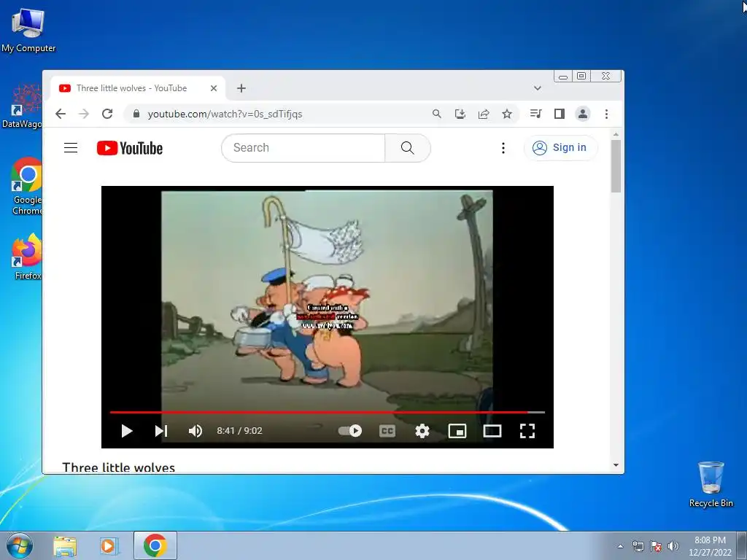The image size is (747, 560).
Task: Bookmark this tab with star
Action: tap(507, 114)
